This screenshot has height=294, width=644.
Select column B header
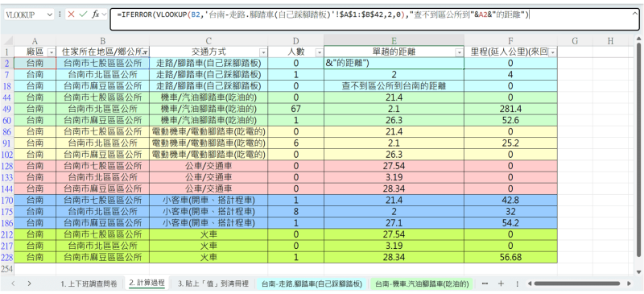103,41
